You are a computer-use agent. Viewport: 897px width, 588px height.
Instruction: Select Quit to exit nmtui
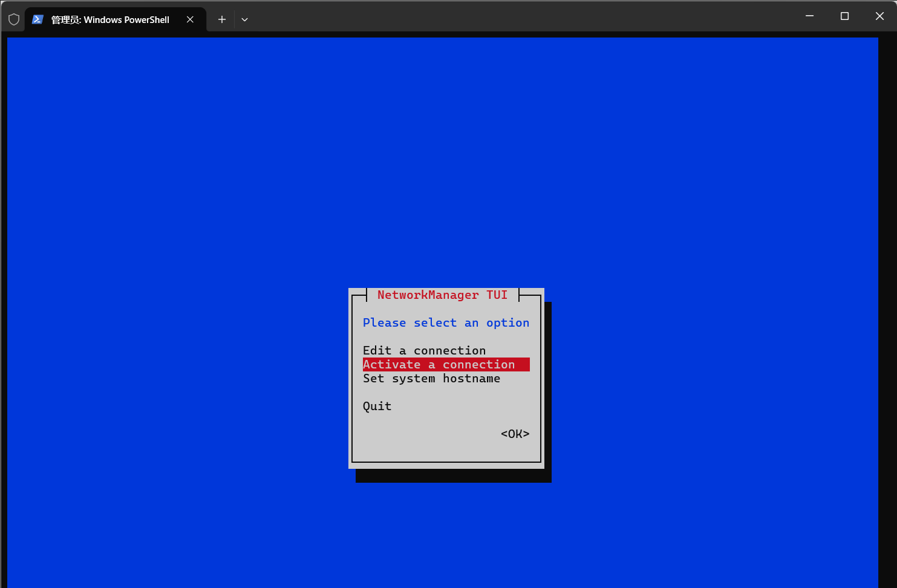tap(377, 406)
